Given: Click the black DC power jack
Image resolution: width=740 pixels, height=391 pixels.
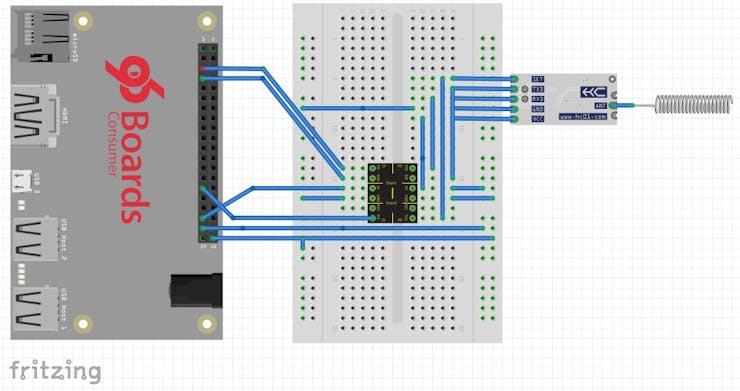Looking at the screenshot, I should (196, 291).
